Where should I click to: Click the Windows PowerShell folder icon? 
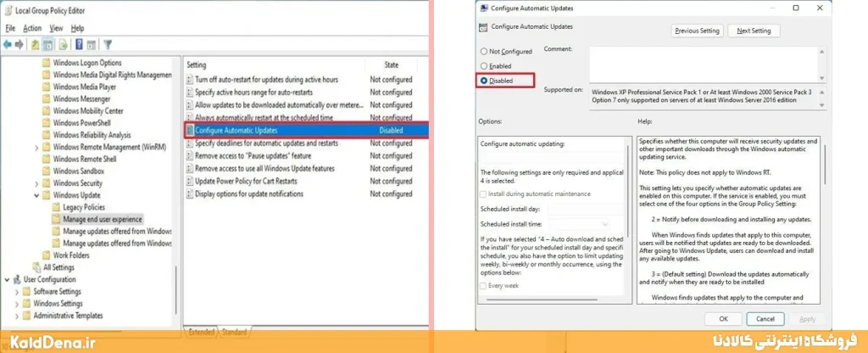coord(47,122)
